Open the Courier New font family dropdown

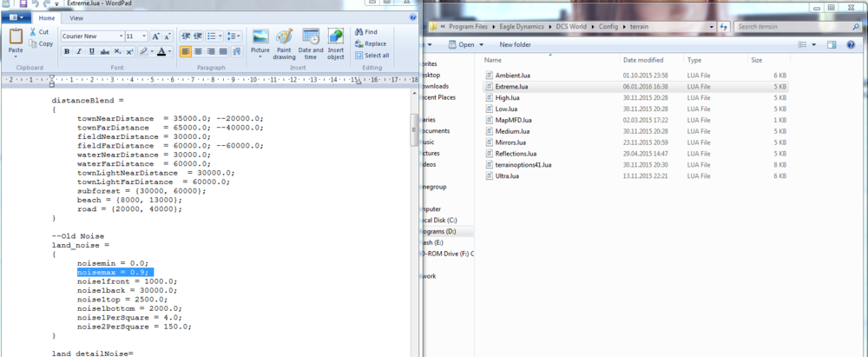pyautogui.click(x=122, y=36)
